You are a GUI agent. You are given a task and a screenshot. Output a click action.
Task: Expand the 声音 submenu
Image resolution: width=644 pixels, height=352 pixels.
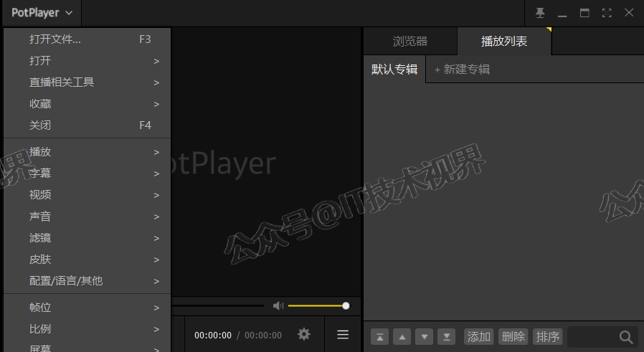coord(87,217)
